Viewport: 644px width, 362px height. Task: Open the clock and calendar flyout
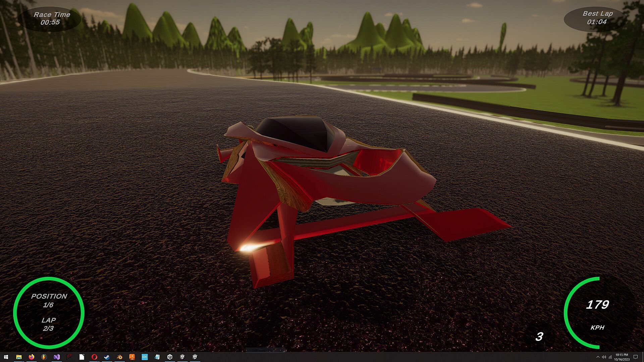[622, 357]
